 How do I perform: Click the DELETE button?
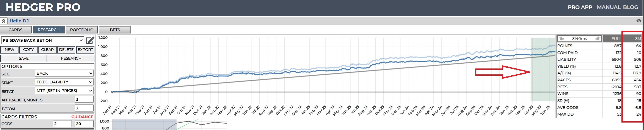pyautogui.click(x=66, y=50)
